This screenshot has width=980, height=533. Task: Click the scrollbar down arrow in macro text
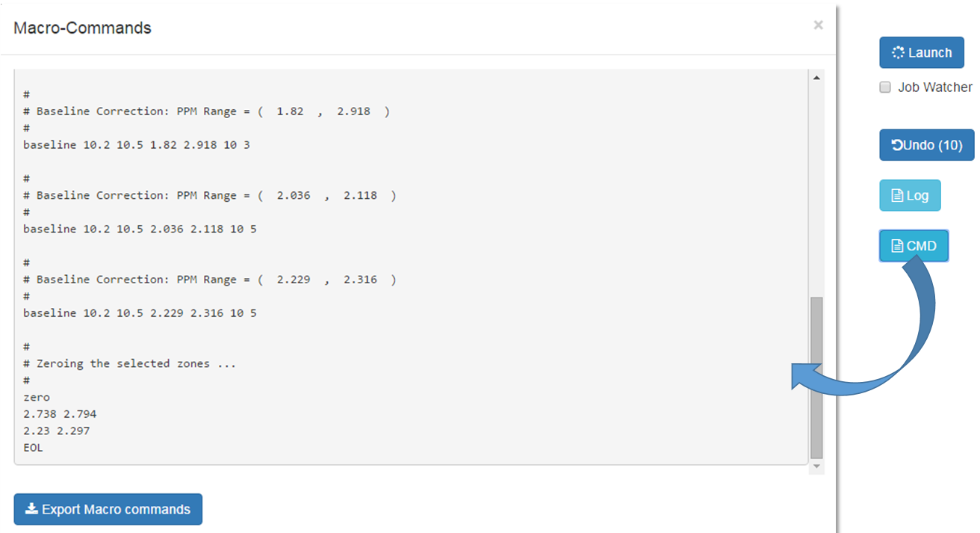(x=816, y=466)
